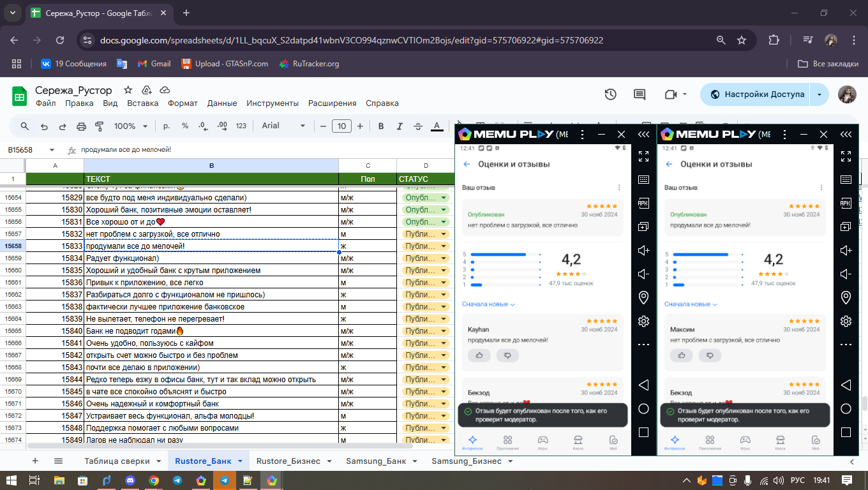868x490 pixels.
Task: Click GPS location icon in right emulator
Action: (x=846, y=297)
